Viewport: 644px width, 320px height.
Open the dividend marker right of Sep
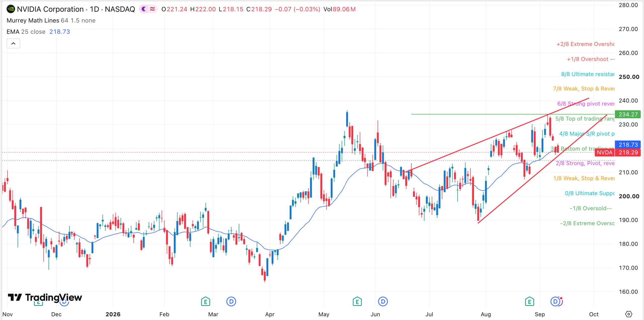click(x=555, y=301)
